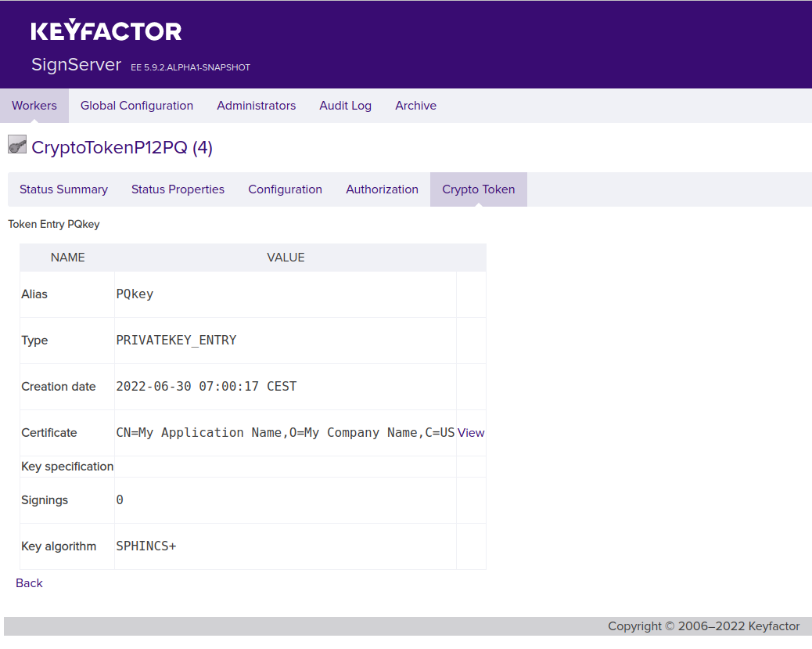
Task: Open the Administrators section
Action: click(256, 106)
